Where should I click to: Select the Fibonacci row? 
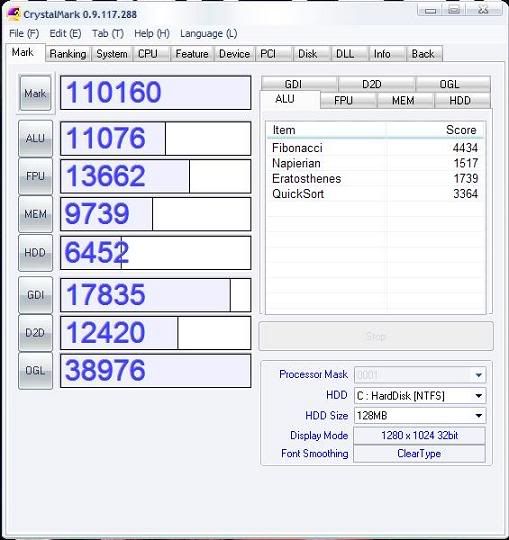point(375,148)
